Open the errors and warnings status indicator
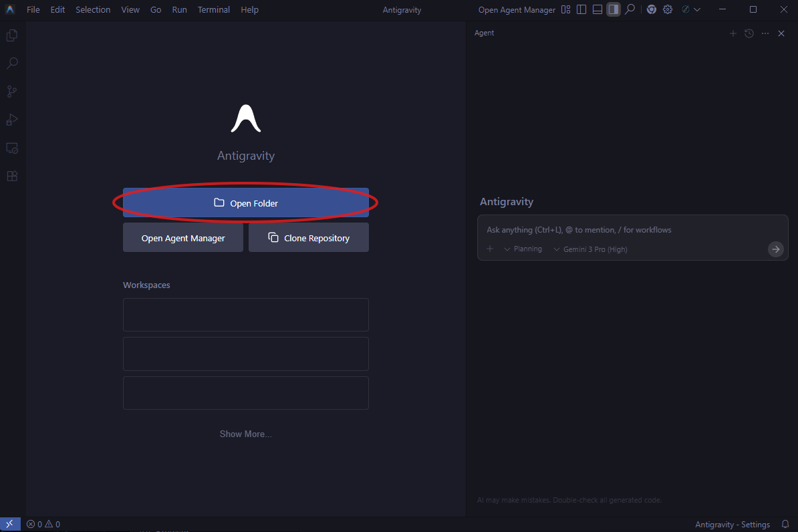 click(x=43, y=525)
